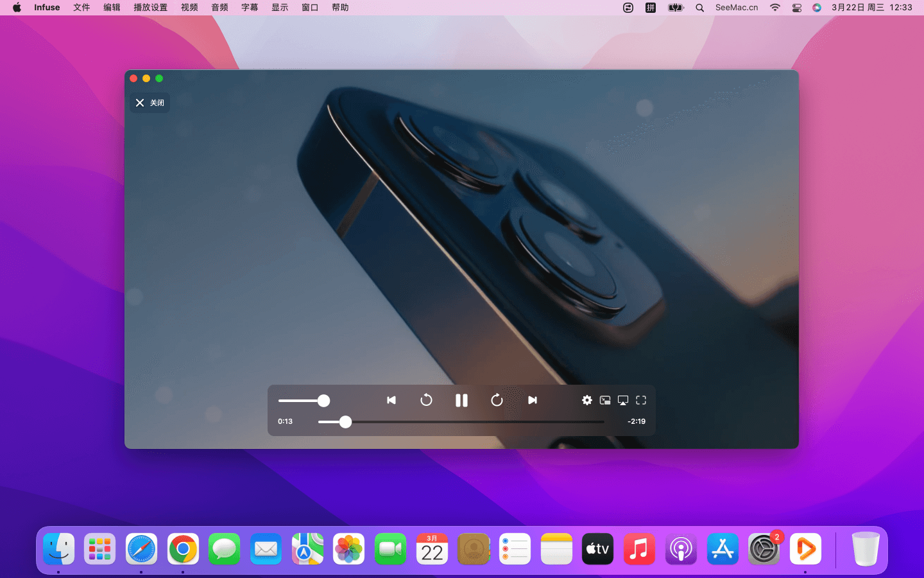Open the 文件 menu
This screenshot has width=924, height=578.
(x=81, y=8)
